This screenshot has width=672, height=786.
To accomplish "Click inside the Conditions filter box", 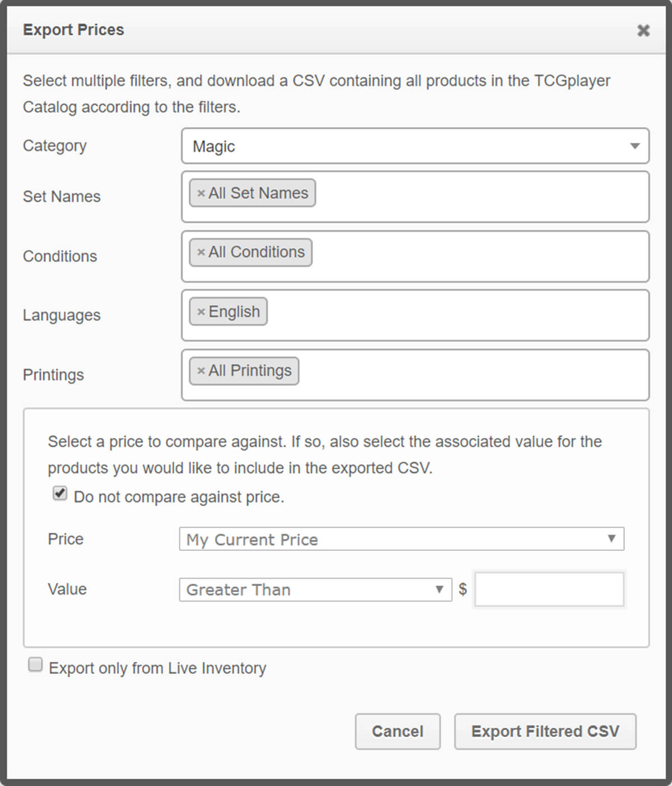I will tap(415, 256).
